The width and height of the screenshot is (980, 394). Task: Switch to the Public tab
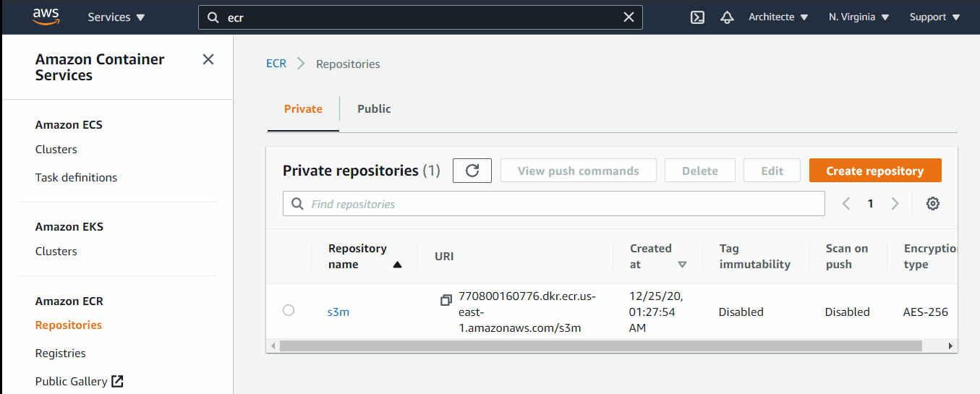coord(374,108)
